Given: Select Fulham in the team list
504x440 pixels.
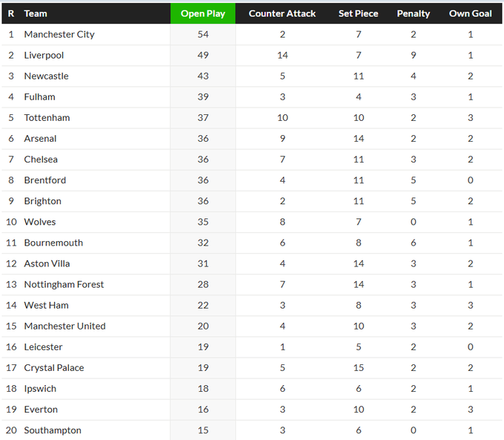Looking at the screenshot, I should pos(39,96).
